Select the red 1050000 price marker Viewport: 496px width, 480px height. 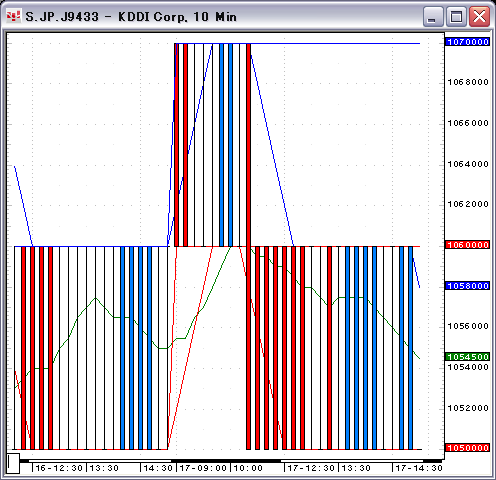click(x=468, y=448)
